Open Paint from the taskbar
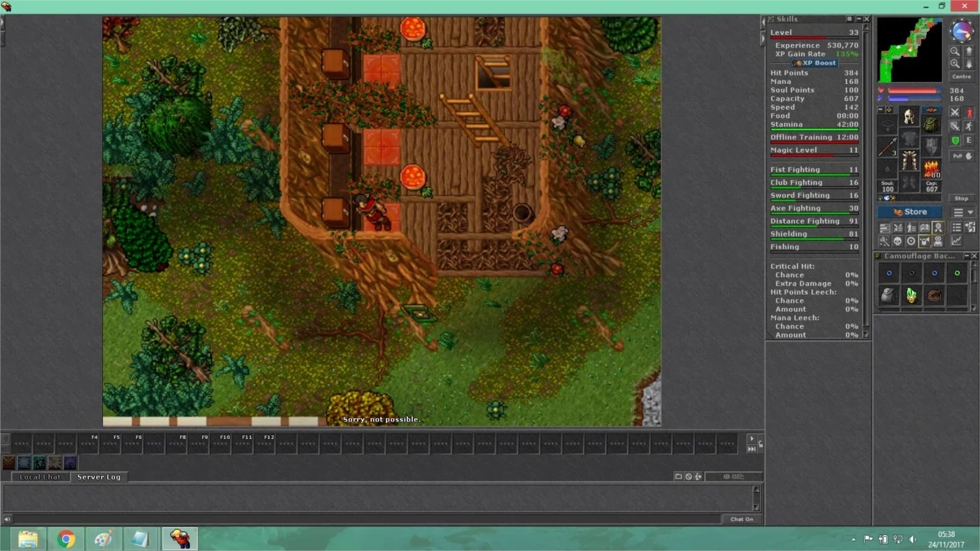 (x=104, y=538)
